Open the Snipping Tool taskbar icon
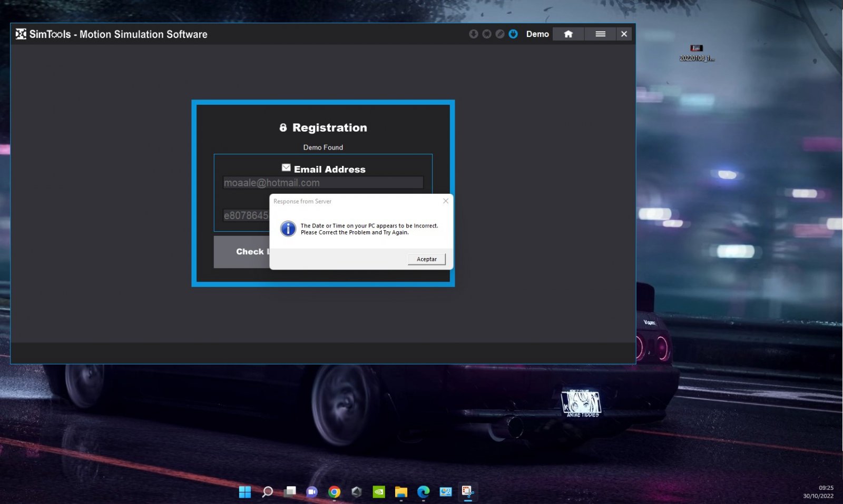 pyautogui.click(x=468, y=492)
